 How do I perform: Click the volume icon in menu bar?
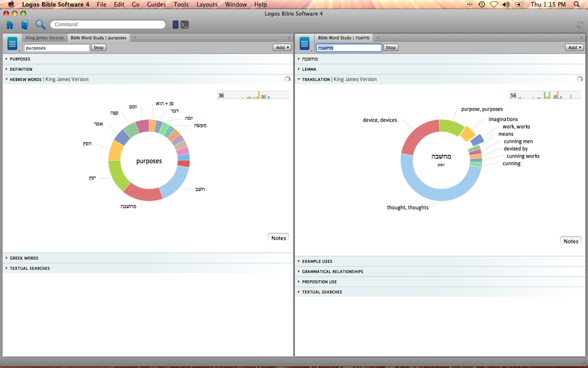(506, 4)
